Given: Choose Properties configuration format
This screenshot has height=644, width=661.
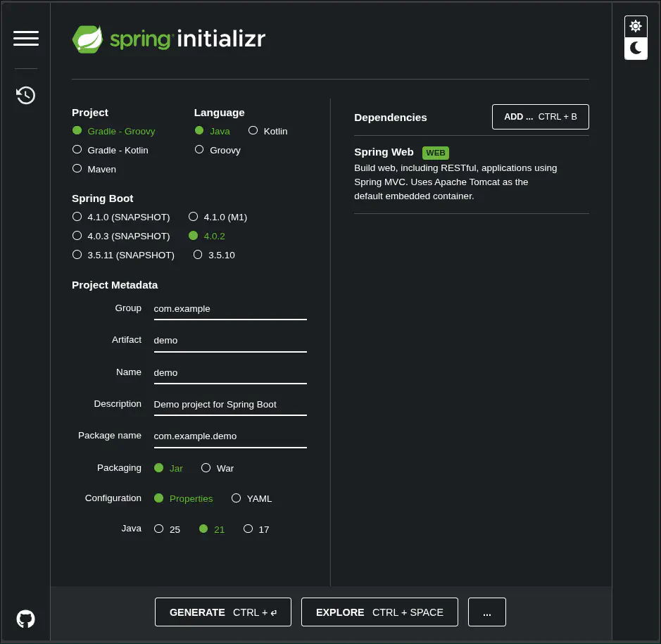Looking at the screenshot, I should click(184, 498).
